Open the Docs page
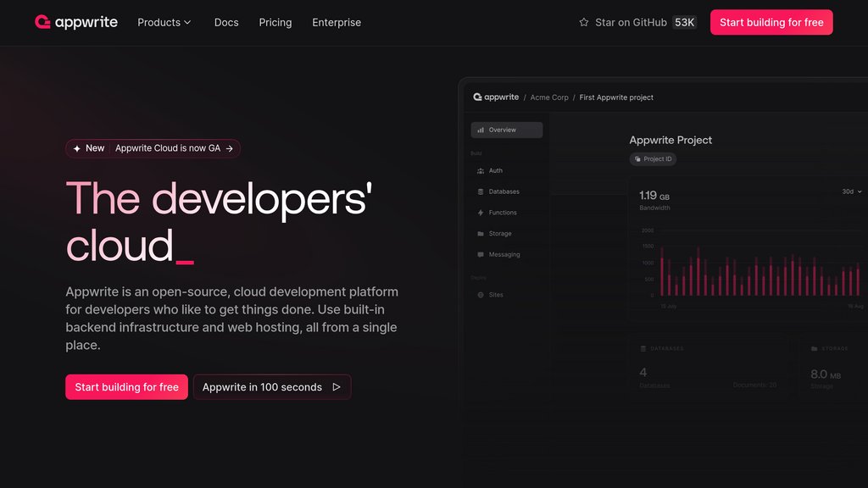 pos(226,23)
